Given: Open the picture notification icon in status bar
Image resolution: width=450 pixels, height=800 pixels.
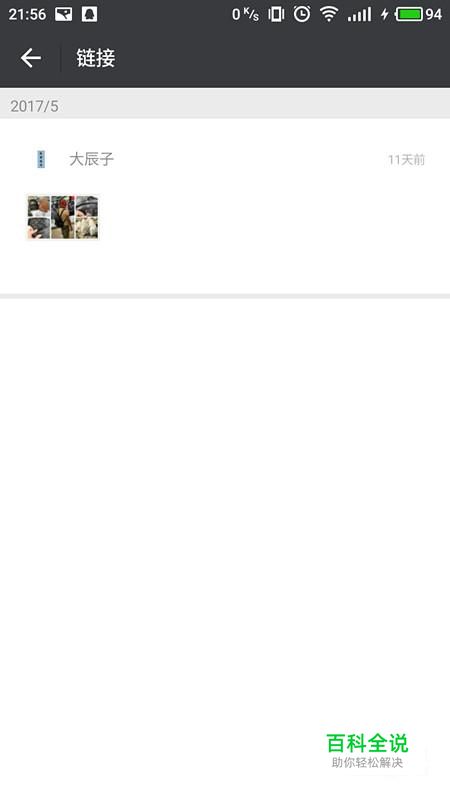Looking at the screenshot, I should coord(64,14).
